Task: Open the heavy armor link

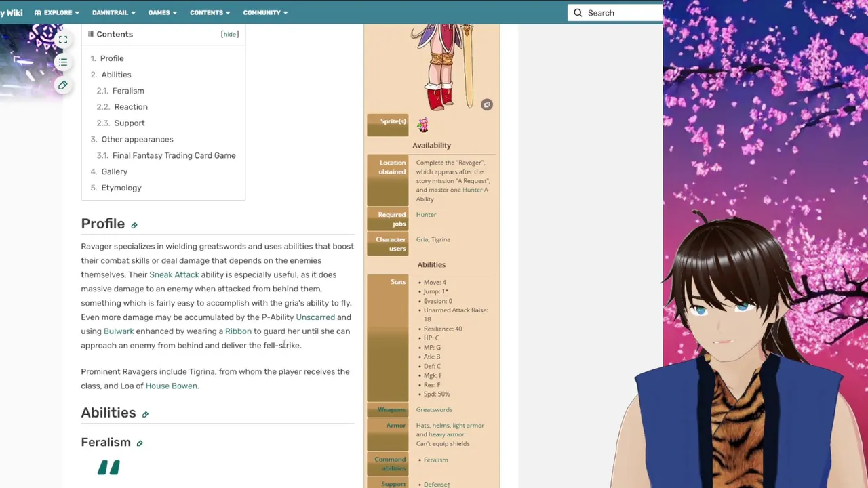Action: [446, 434]
